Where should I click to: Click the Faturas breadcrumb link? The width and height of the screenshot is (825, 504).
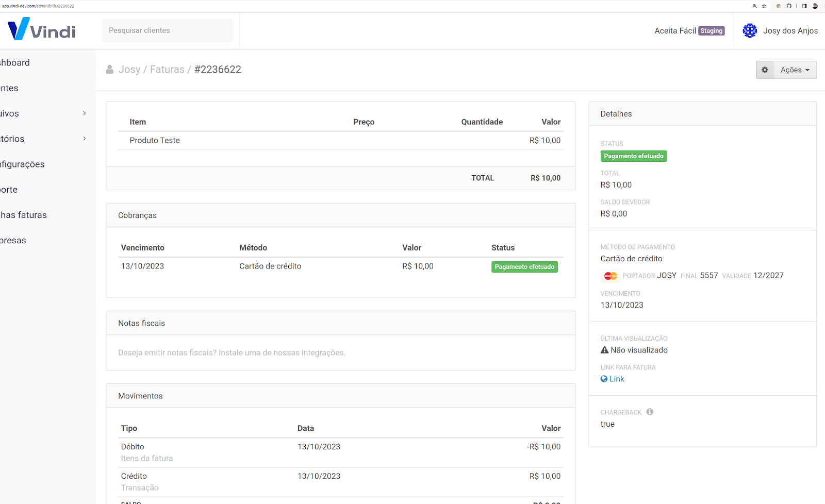167,70
